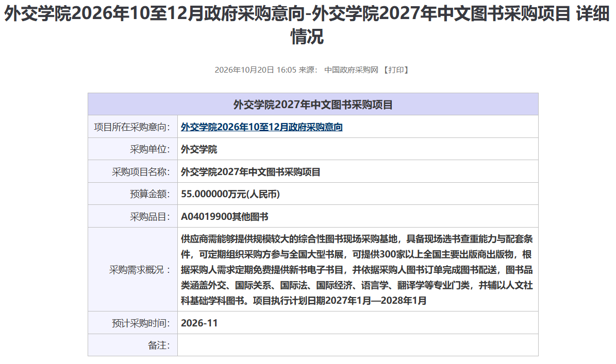The image size is (616, 364).
Task: Click the label 采购品目
Action: tap(150, 217)
